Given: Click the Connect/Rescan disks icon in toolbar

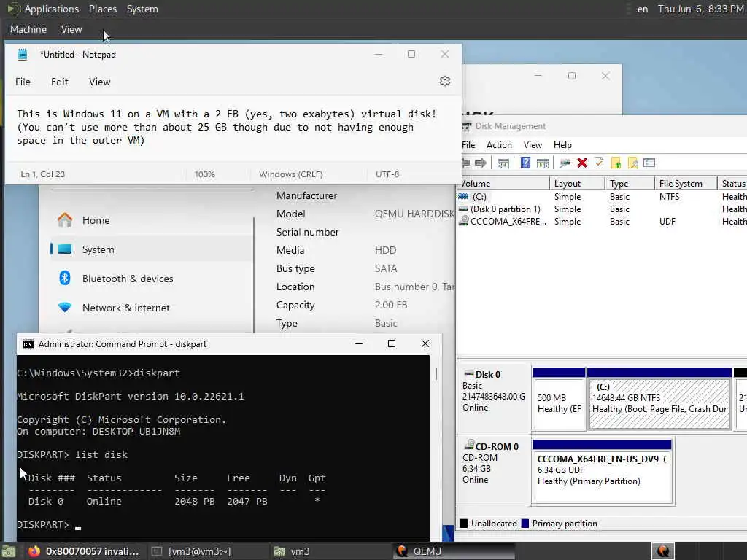Looking at the screenshot, I should coord(565,163).
